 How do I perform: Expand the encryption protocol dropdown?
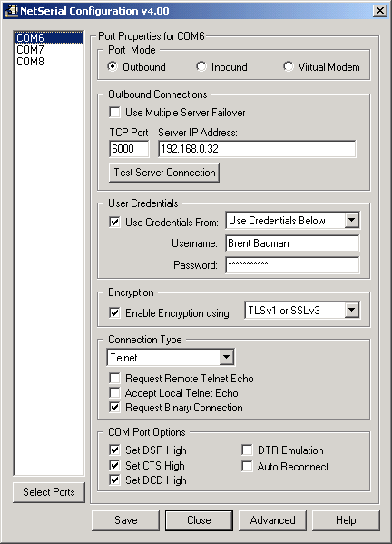[351, 310]
